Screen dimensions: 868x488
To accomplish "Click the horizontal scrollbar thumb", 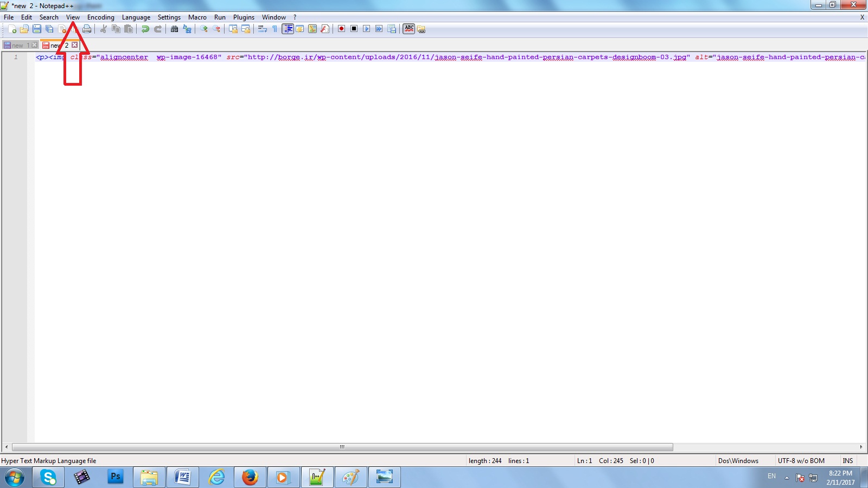I will click(x=342, y=447).
